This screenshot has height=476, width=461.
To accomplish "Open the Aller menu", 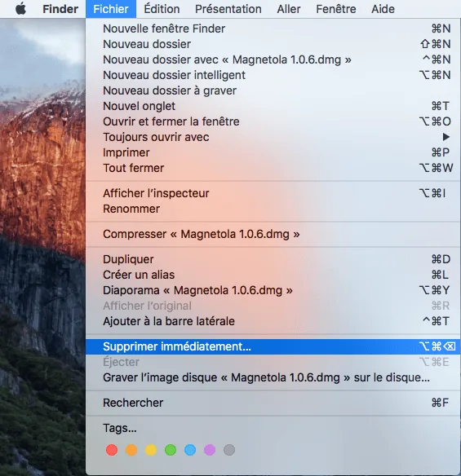I will pos(289,9).
